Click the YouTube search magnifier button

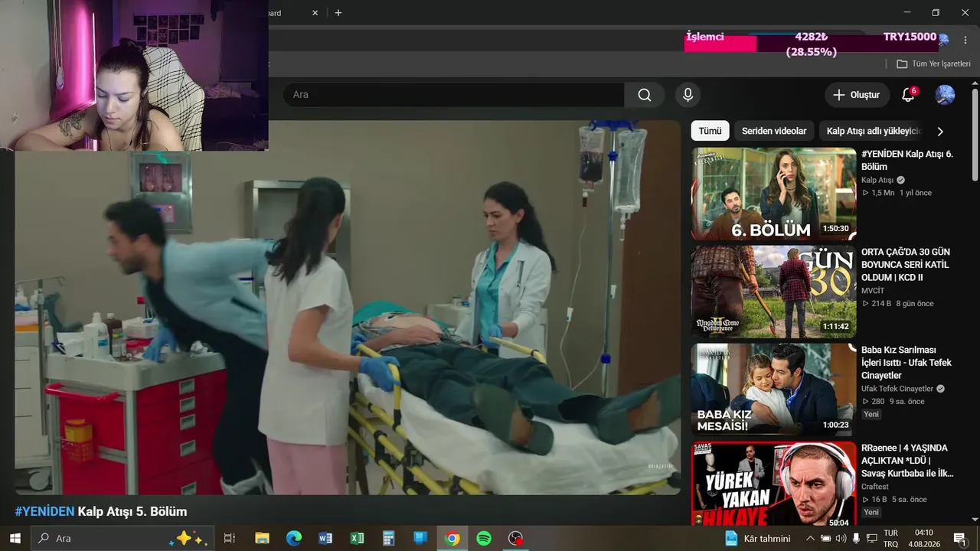click(x=645, y=95)
